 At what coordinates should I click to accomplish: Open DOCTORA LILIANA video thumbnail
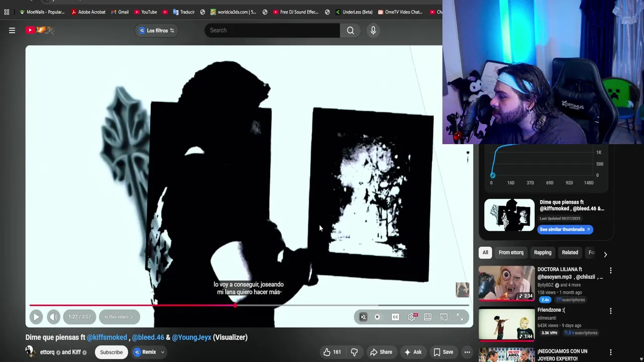coord(507,283)
